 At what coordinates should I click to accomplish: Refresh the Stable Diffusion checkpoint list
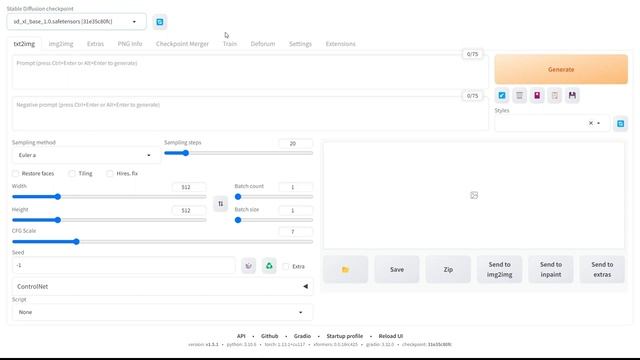160,22
